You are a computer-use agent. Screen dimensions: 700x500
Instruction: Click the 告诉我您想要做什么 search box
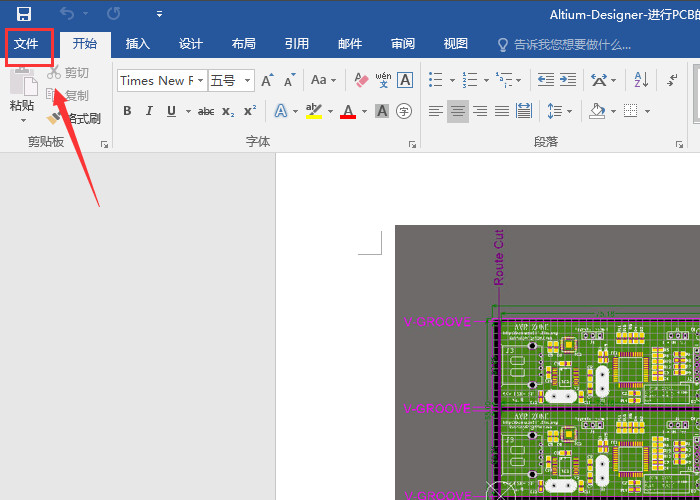(x=564, y=45)
